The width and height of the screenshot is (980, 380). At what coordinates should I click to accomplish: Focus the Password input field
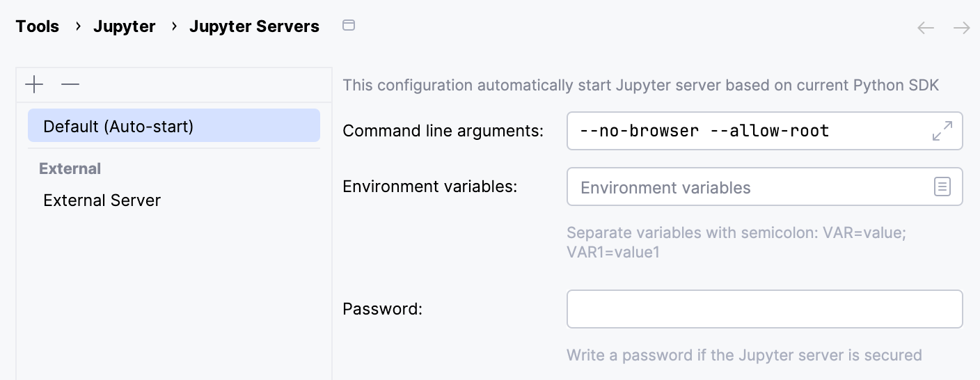coord(764,309)
